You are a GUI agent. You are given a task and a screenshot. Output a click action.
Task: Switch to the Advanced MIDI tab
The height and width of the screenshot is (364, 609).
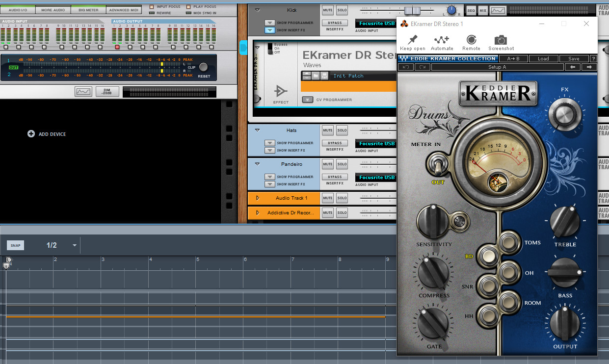(124, 10)
